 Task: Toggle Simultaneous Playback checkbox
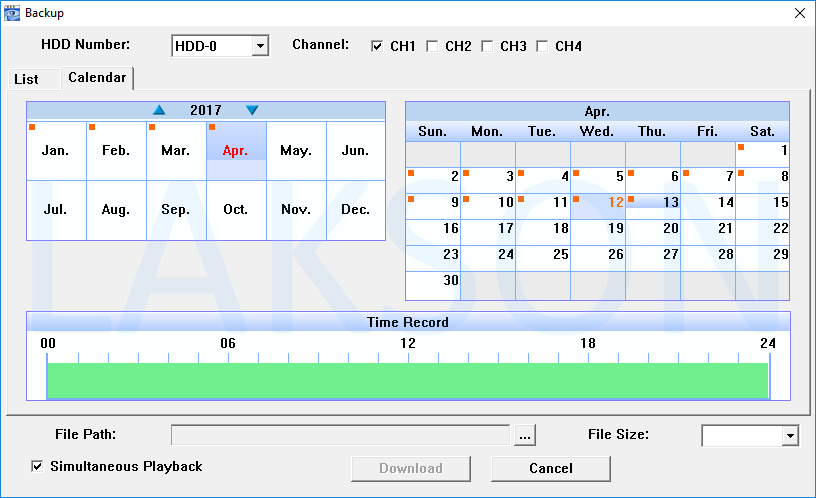point(38,466)
